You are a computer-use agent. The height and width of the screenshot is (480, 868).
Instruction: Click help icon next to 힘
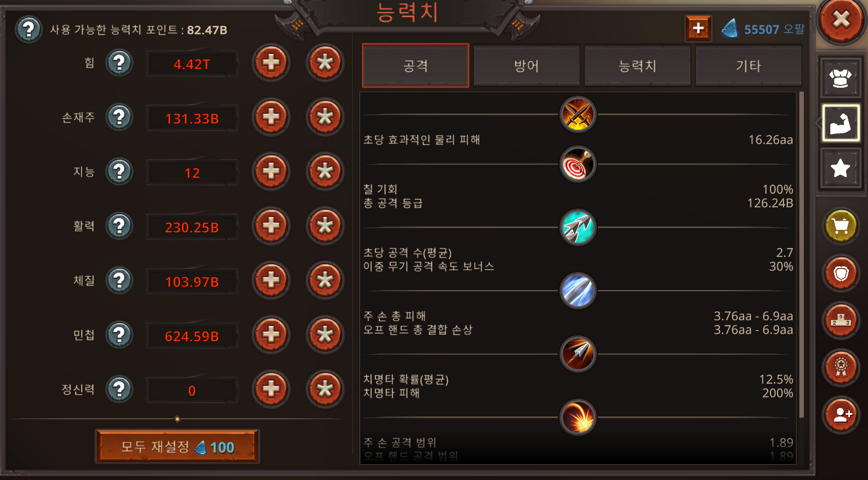[119, 62]
